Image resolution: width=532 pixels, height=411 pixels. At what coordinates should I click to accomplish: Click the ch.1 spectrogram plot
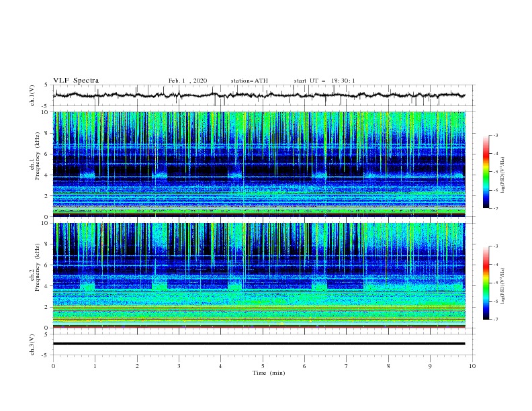259,164
